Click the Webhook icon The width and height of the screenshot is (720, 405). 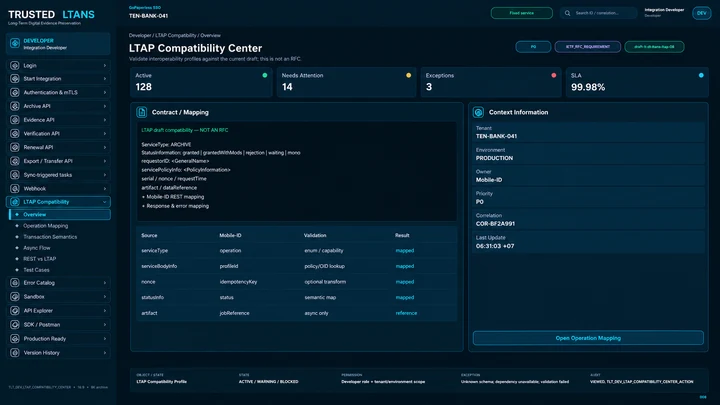pyautogui.click(x=15, y=189)
